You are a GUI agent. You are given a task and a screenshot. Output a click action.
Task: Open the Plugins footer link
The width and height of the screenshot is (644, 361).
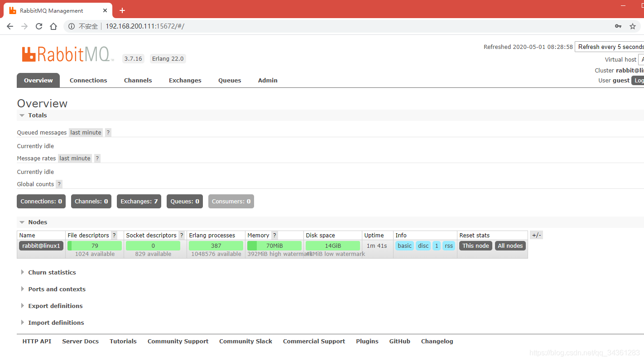click(x=367, y=342)
